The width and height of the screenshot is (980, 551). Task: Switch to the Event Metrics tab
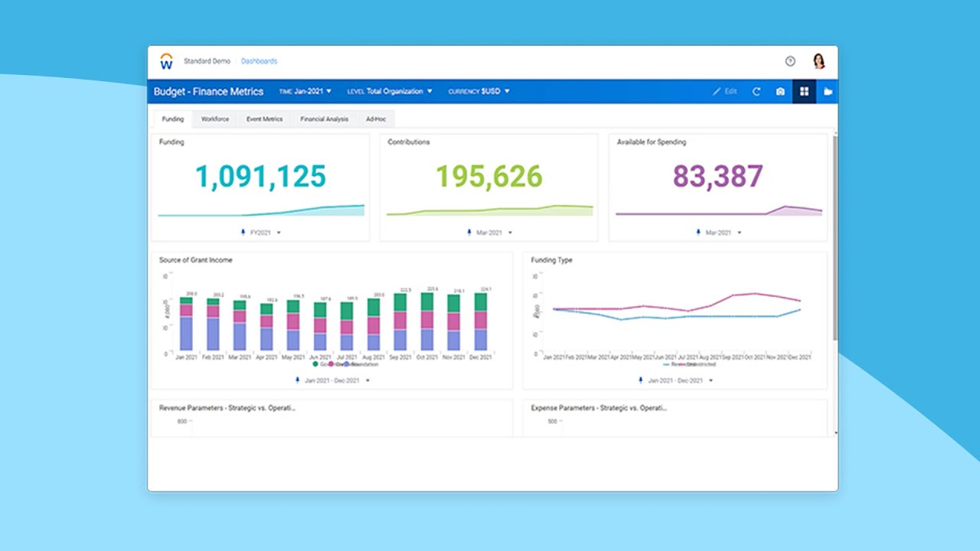point(264,119)
